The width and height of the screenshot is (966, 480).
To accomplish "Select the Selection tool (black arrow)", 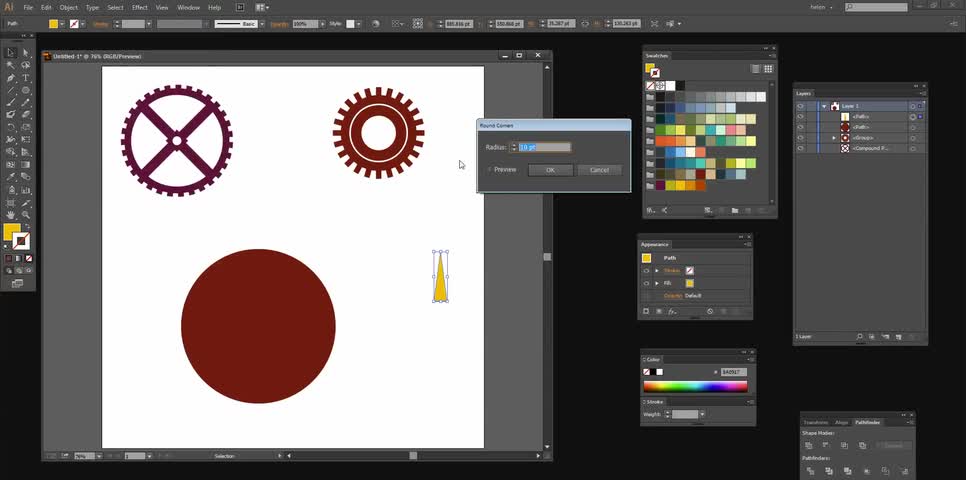I will click(x=10, y=53).
